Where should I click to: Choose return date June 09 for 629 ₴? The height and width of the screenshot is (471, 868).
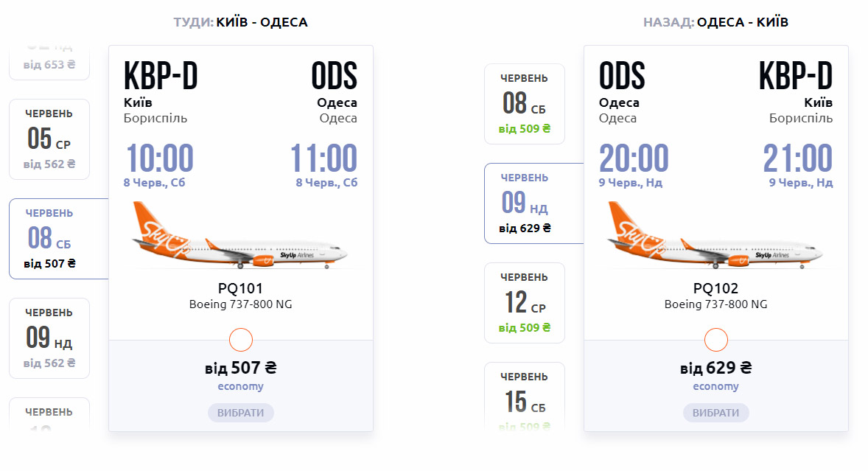(x=534, y=203)
